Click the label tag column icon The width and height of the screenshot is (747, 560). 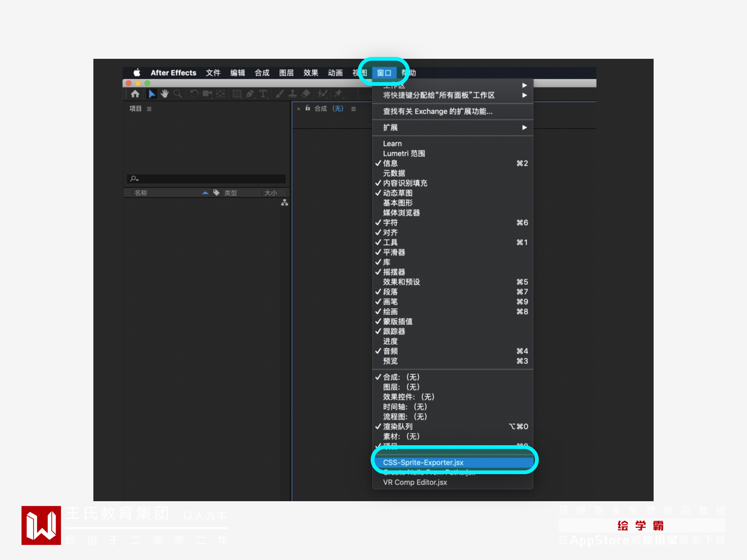[216, 192]
